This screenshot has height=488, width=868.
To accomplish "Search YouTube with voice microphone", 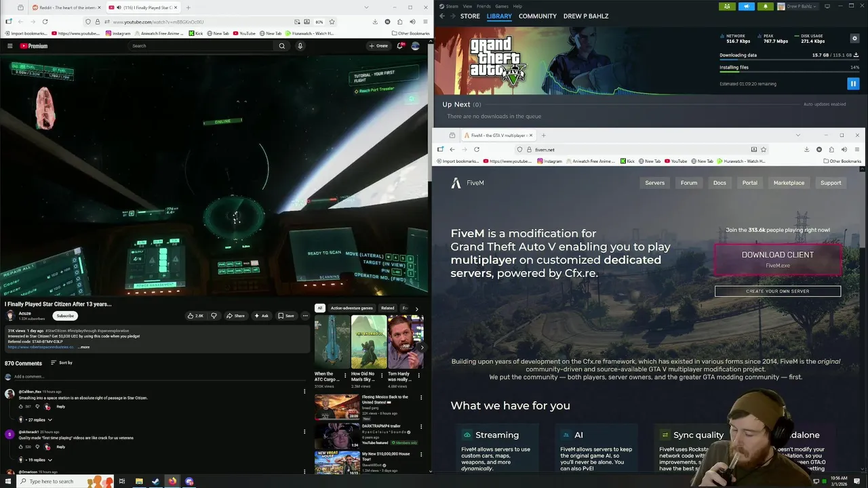I will tap(300, 46).
